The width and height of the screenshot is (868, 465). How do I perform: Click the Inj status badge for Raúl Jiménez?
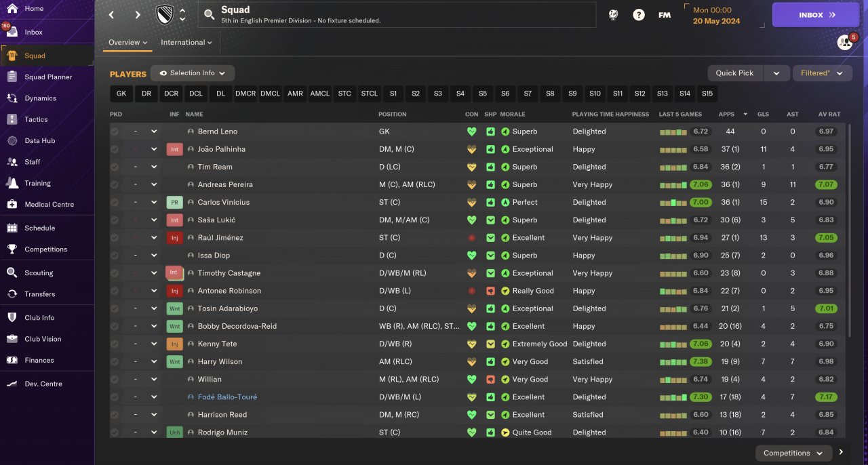[x=174, y=238]
